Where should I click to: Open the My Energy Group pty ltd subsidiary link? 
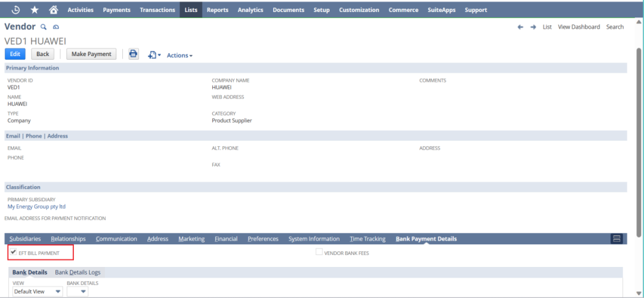point(36,207)
